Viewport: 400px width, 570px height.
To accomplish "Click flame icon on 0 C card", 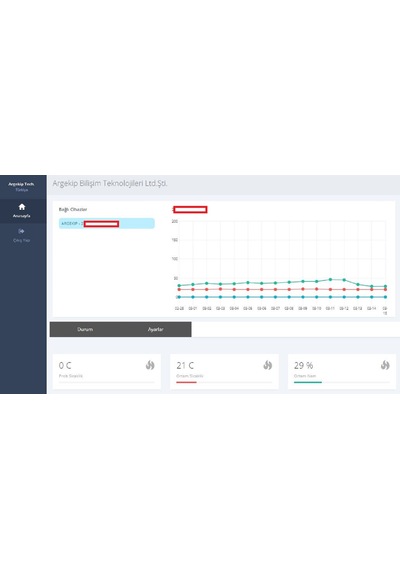I will tap(150, 365).
